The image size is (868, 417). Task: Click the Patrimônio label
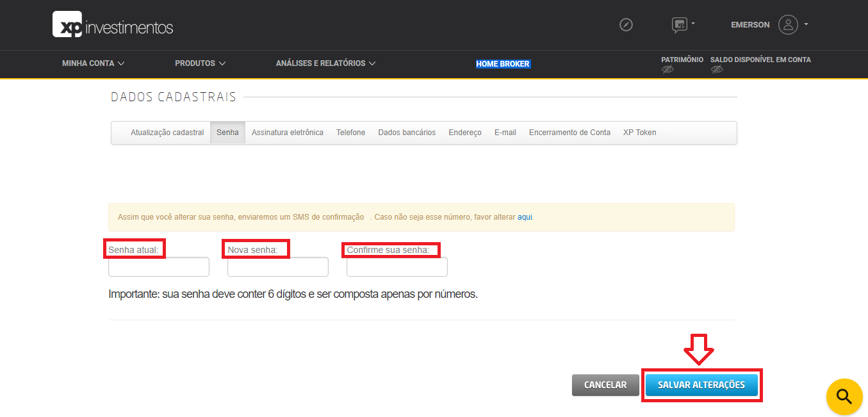(x=682, y=60)
